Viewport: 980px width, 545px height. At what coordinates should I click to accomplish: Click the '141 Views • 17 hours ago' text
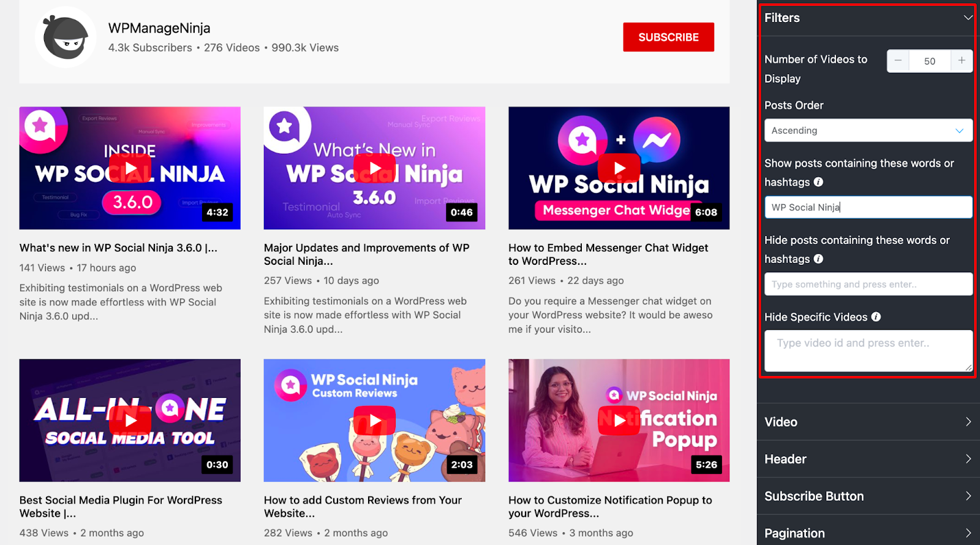(78, 268)
